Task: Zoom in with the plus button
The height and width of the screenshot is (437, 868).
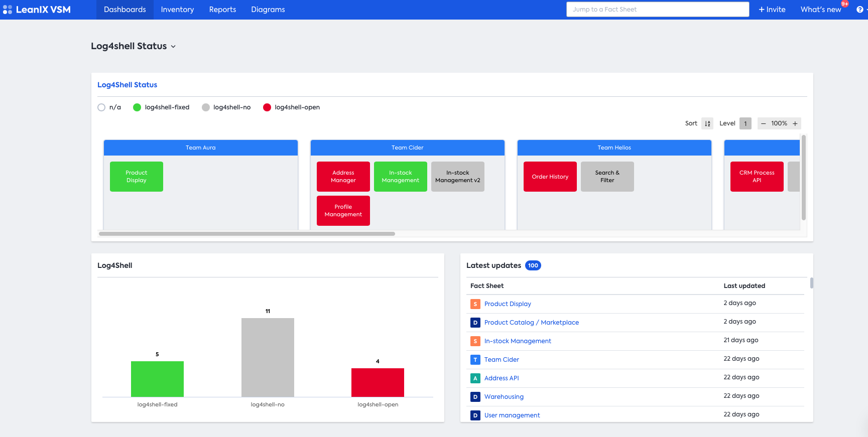Action: [795, 123]
